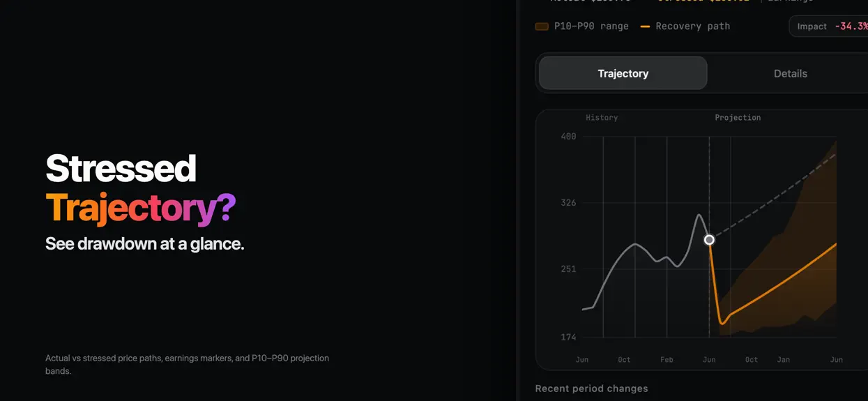
Task: Click the Impact -34.3% badge
Action: [830, 27]
